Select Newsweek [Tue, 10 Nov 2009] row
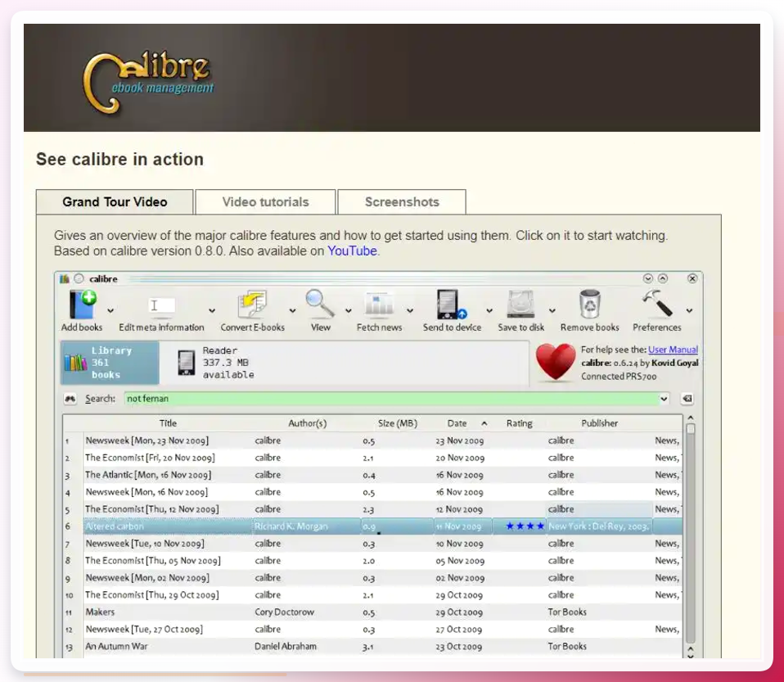 372,544
